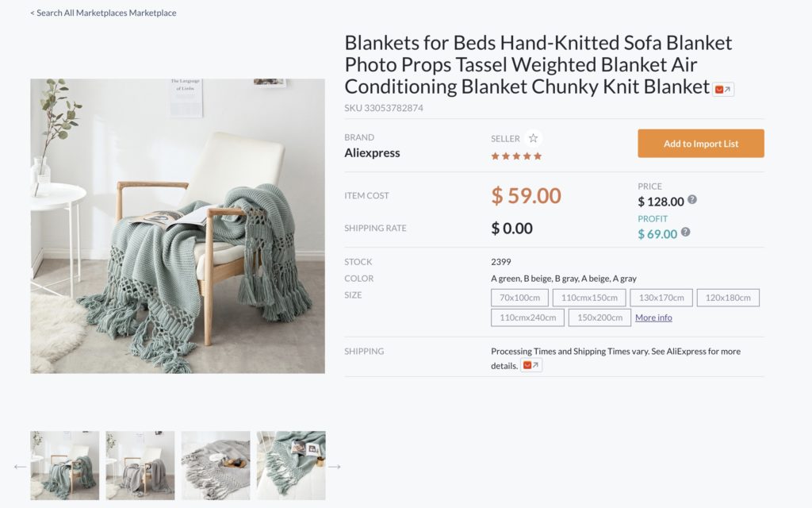Open the flat-laid gray blanket thumbnail
Viewport: 812px width, 508px height.
[x=216, y=465]
